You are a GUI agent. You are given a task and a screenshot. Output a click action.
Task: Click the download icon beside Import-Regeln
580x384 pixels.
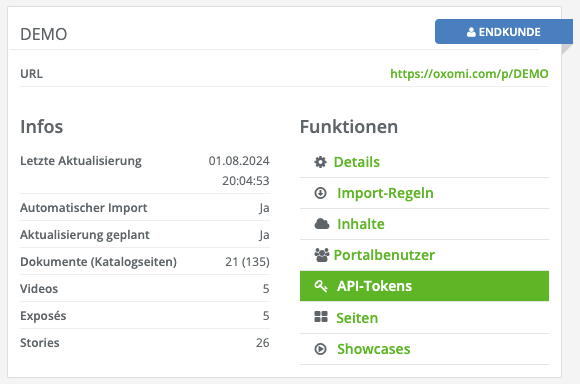coord(320,193)
